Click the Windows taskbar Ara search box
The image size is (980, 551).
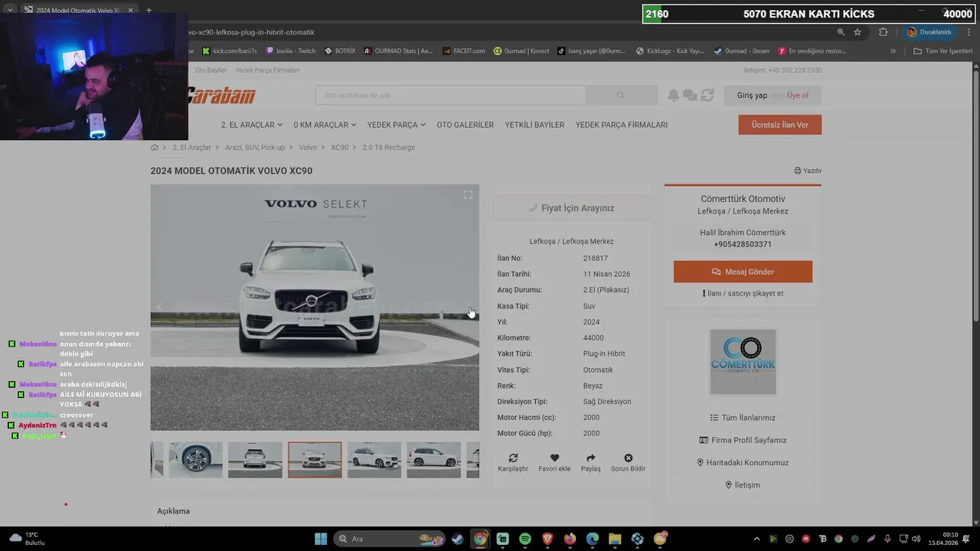point(390,539)
